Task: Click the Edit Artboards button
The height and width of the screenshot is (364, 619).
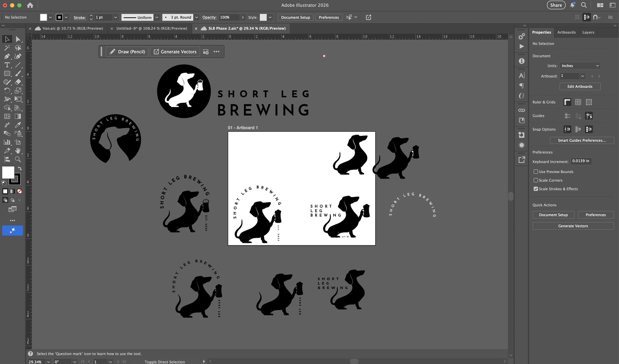Action: coord(580,87)
